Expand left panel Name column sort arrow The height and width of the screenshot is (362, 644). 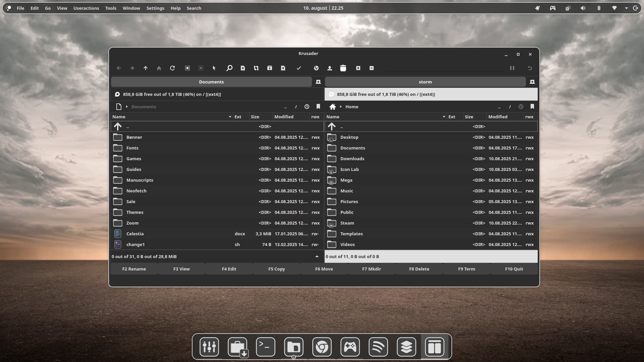point(230,117)
